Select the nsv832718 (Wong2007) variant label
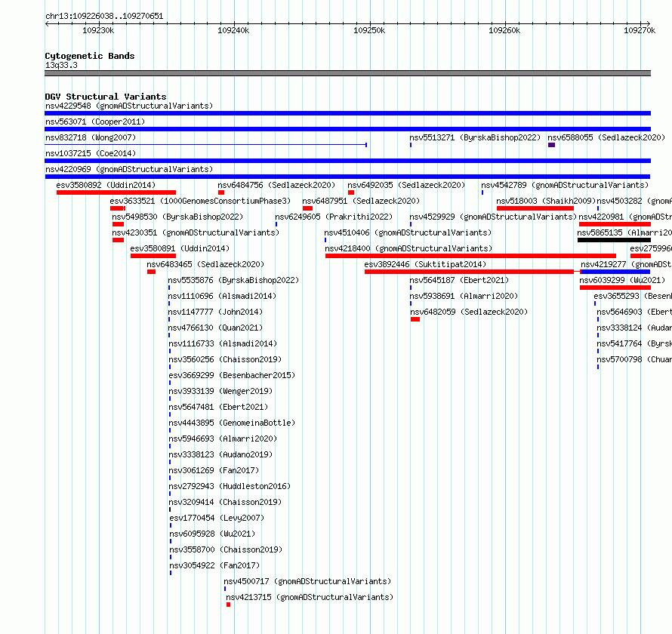Viewport: 672px width, 634px height. [91, 137]
